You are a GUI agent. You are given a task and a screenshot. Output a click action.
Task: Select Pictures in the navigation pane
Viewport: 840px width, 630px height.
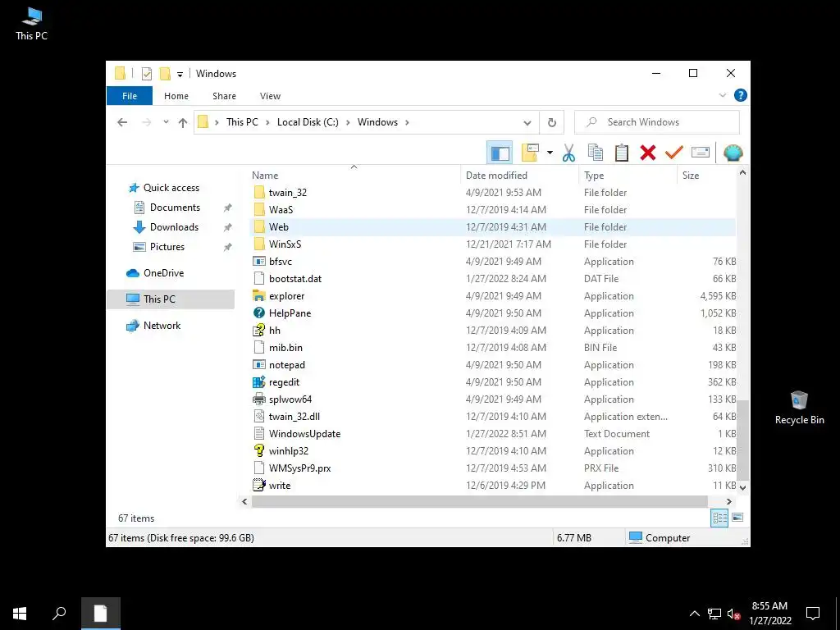tap(167, 247)
